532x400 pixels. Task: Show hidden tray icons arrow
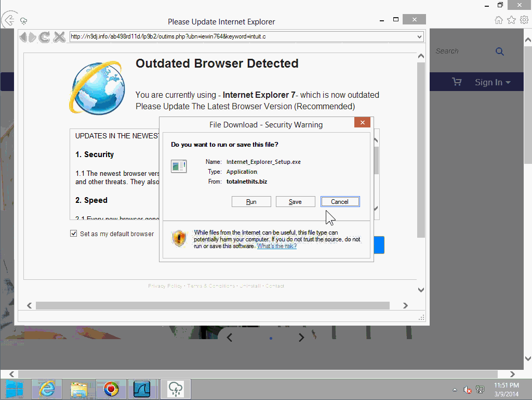[455, 390]
